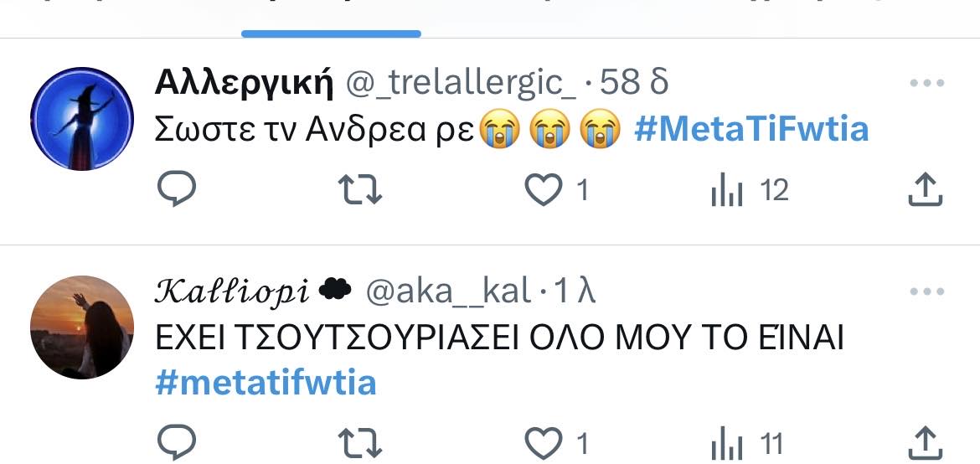Open the #MetaTiFwtia hashtag link
The image size is (980, 464).
751,130
